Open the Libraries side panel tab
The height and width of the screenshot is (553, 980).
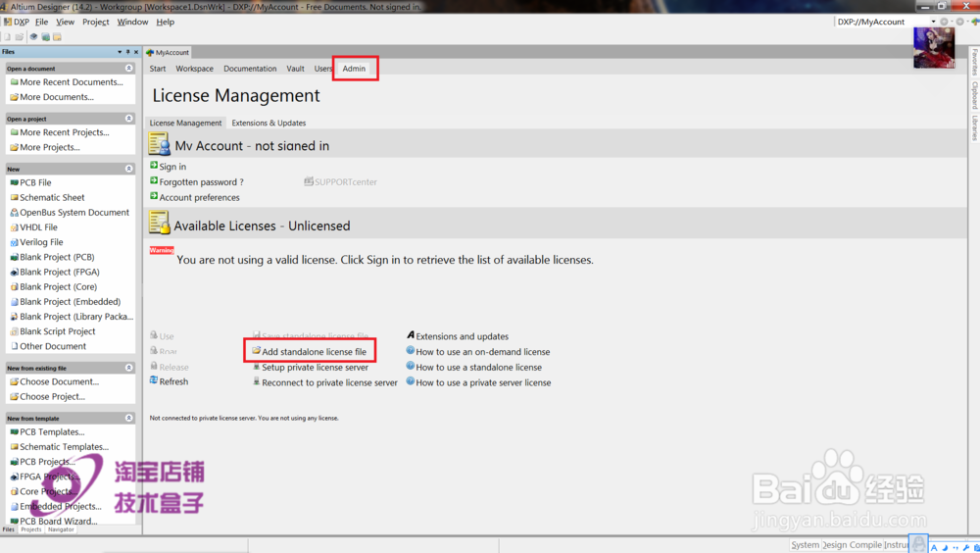[974, 128]
